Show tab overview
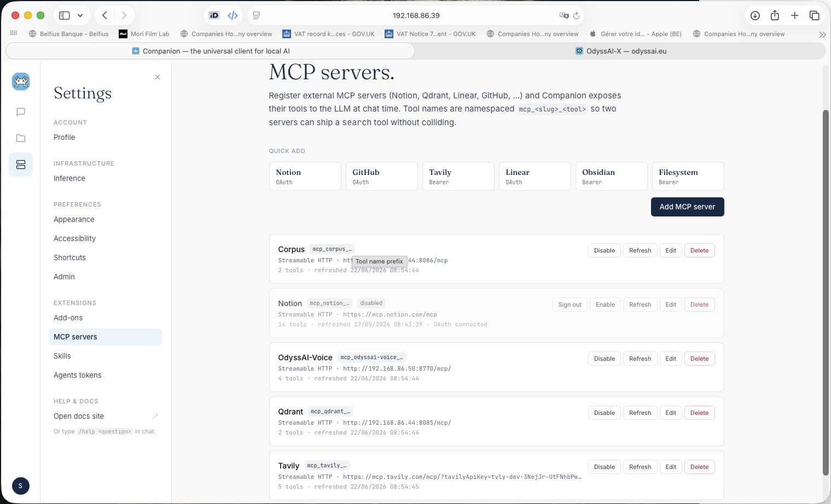 pos(815,15)
